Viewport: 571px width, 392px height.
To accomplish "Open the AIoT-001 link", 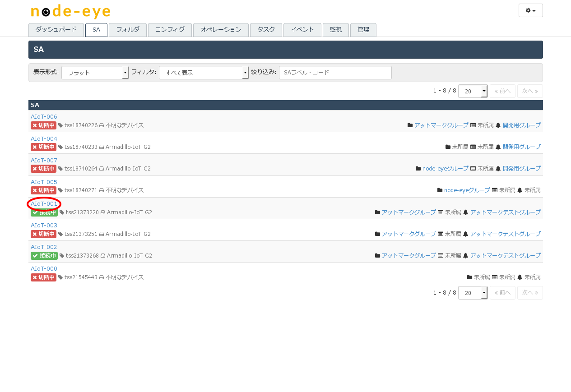I will point(44,203).
